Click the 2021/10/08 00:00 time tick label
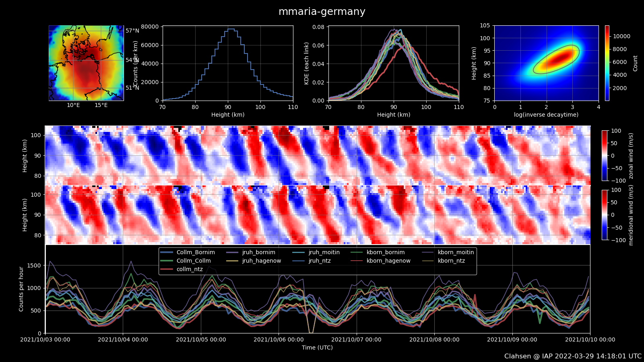Screen dimensions: 644x362 pyautogui.click(x=434, y=339)
